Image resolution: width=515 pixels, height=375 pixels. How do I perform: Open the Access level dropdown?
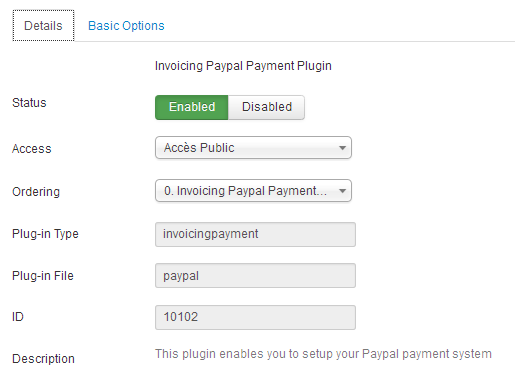[x=253, y=148]
